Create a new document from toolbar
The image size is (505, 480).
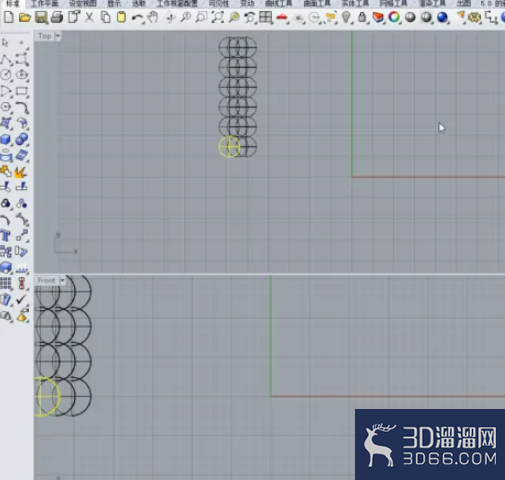coord(9,17)
